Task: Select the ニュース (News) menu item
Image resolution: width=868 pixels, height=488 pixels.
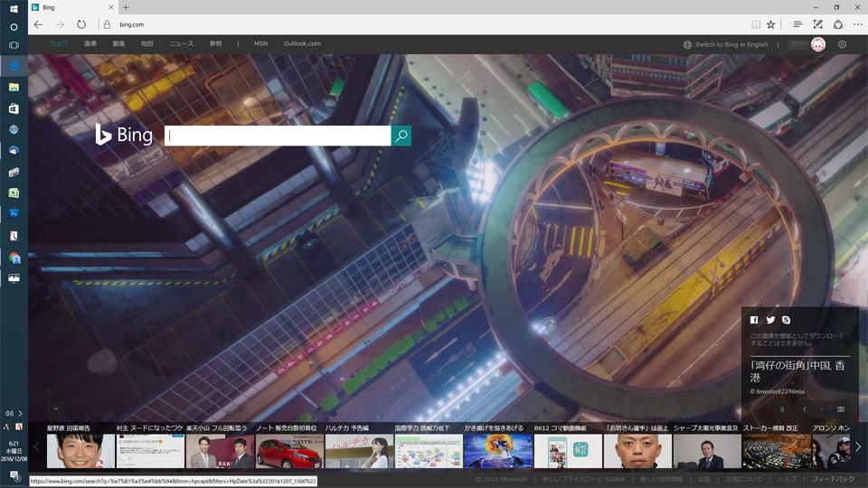Action: tap(181, 43)
